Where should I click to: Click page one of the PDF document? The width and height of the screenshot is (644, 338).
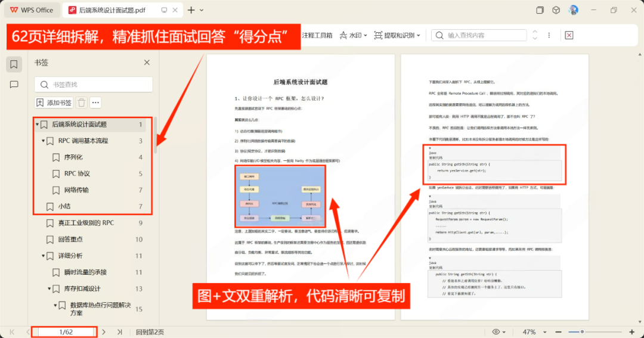click(x=300, y=187)
